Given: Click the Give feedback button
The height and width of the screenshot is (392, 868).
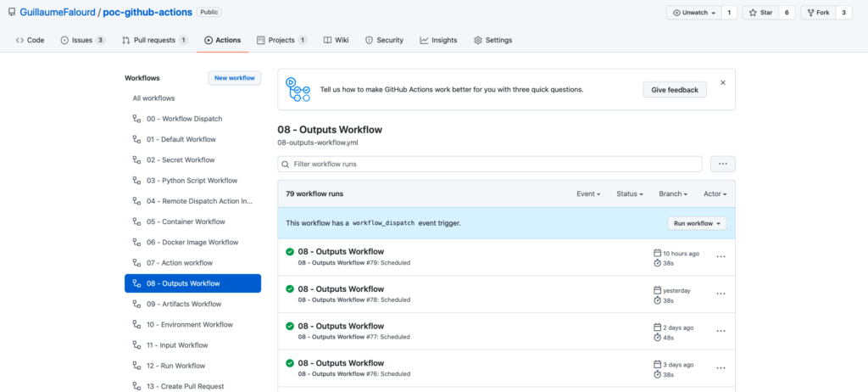Looking at the screenshot, I should (675, 90).
